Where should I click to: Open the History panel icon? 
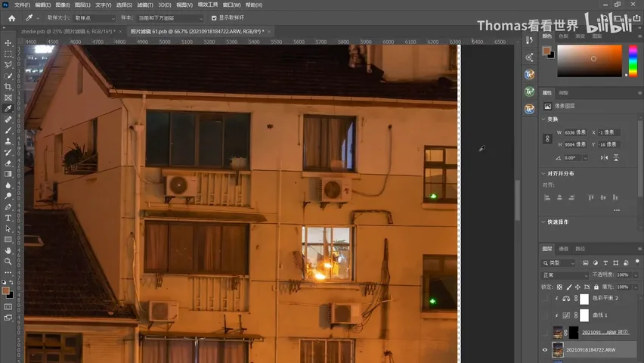tap(529, 40)
